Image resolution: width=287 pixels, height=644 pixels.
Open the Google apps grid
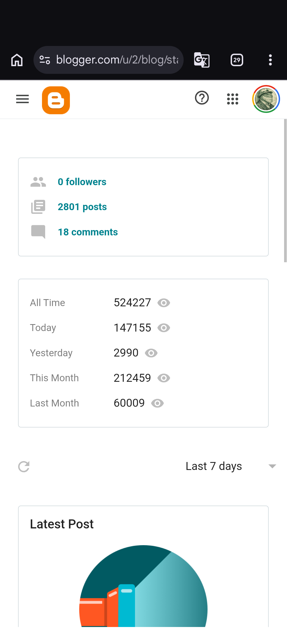[233, 99]
